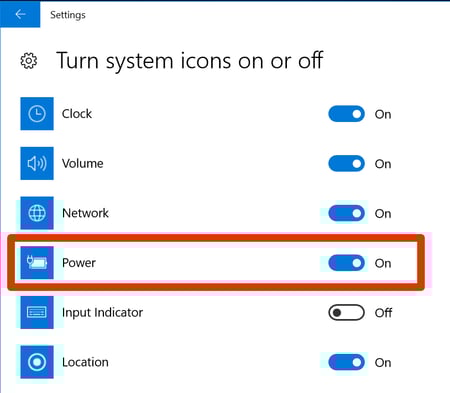This screenshot has height=393, width=450.
Task: Switch off the Network icon toggle
Action: click(x=346, y=213)
